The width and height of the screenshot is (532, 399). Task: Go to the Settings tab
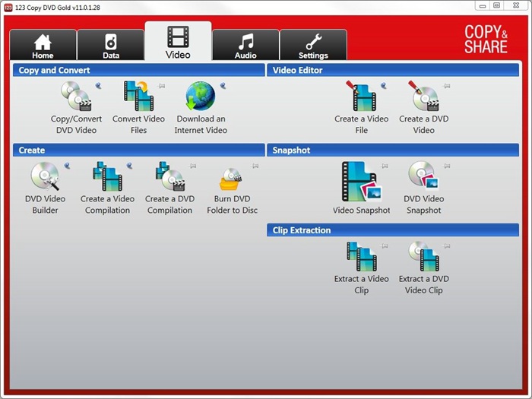tap(313, 45)
